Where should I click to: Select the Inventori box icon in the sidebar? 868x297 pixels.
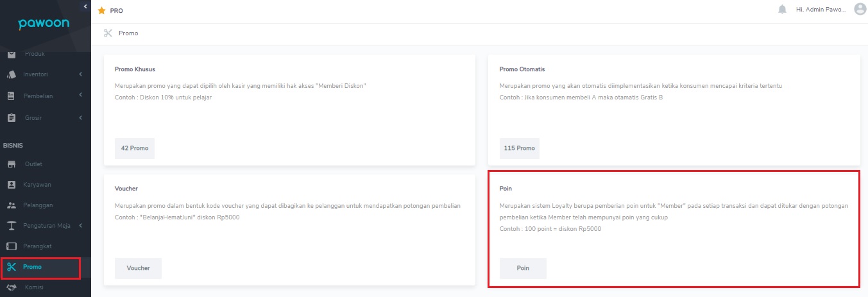[x=11, y=74]
